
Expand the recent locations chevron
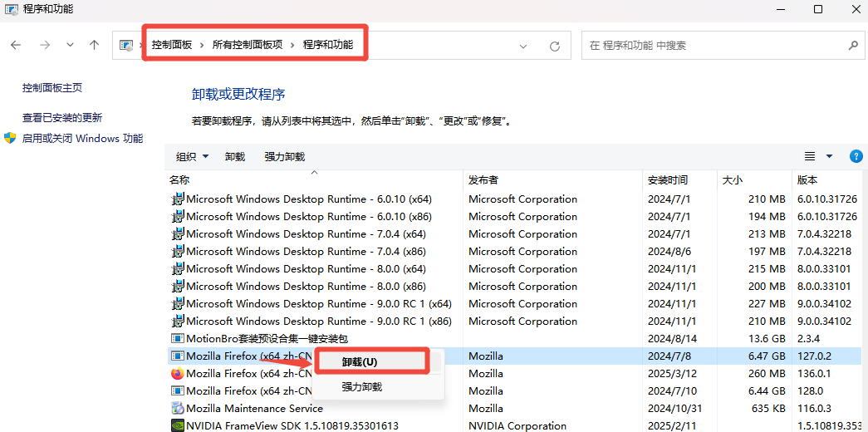(70, 46)
